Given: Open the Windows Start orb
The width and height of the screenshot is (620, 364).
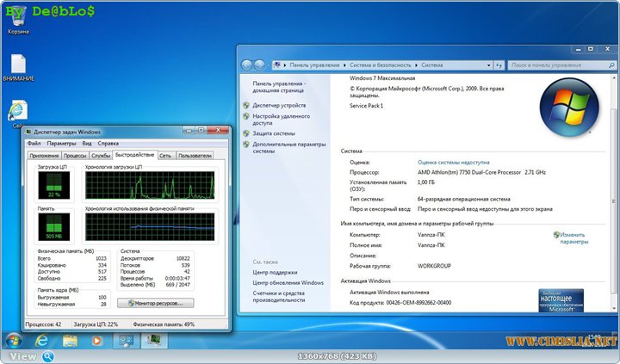Looking at the screenshot, I should coord(14,340).
